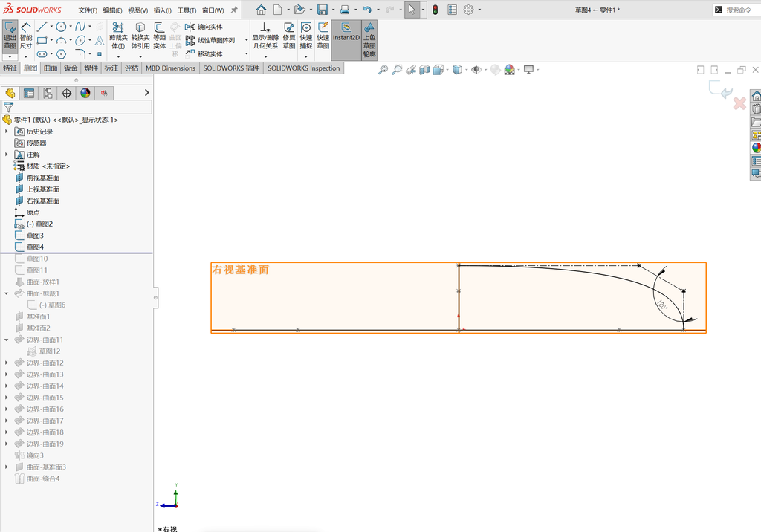Open the 文件(F) menu
761x532 pixels.
(88, 10)
